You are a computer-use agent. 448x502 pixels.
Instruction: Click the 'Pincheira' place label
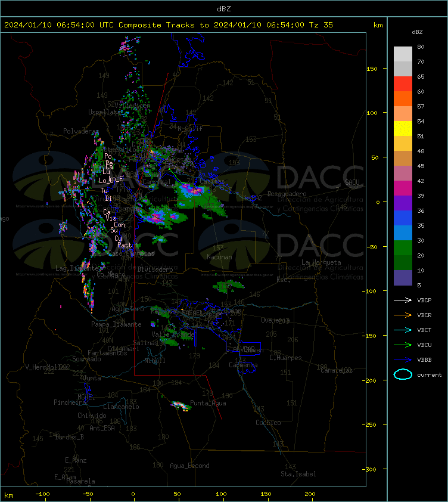(70, 402)
